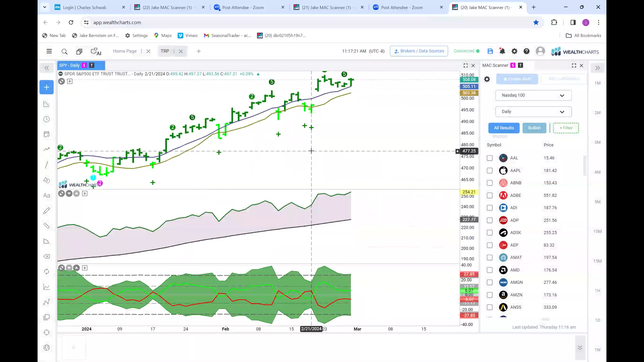Check the AAPL symbol checkbox
644x362 pixels.
coord(490,171)
